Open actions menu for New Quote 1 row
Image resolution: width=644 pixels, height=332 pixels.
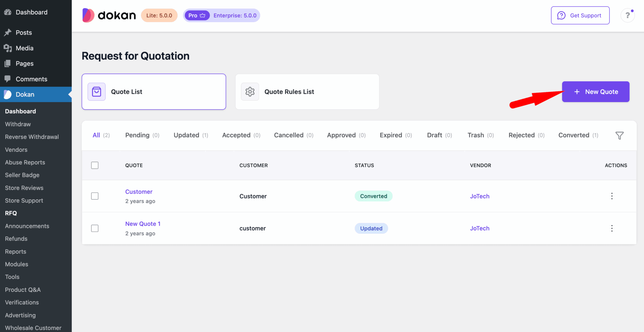(612, 228)
